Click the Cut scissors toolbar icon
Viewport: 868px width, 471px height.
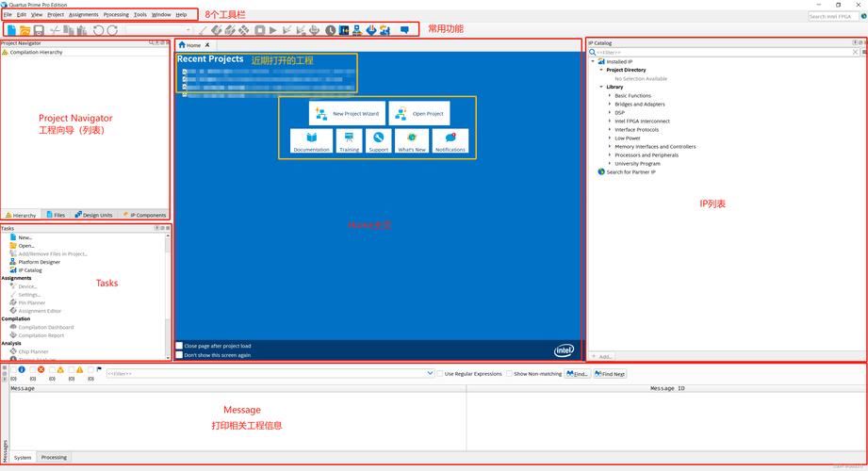pyautogui.click(x=55, y=30)
